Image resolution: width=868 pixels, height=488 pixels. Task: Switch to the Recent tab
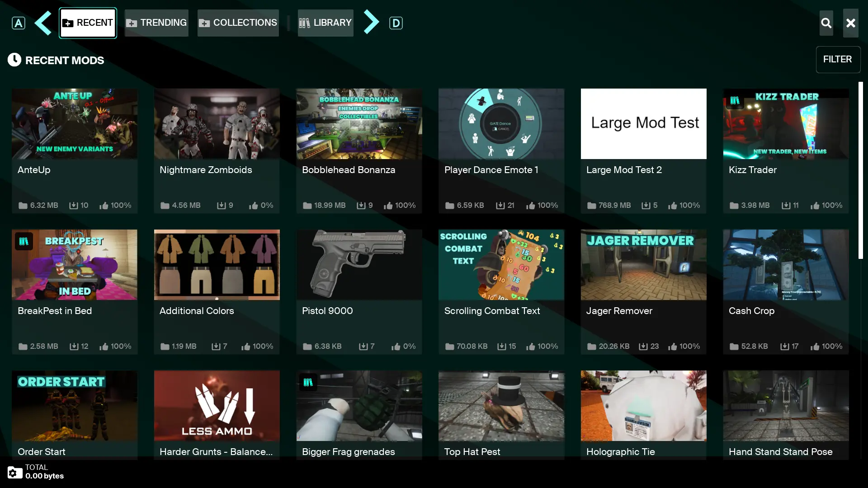(88, 23)
